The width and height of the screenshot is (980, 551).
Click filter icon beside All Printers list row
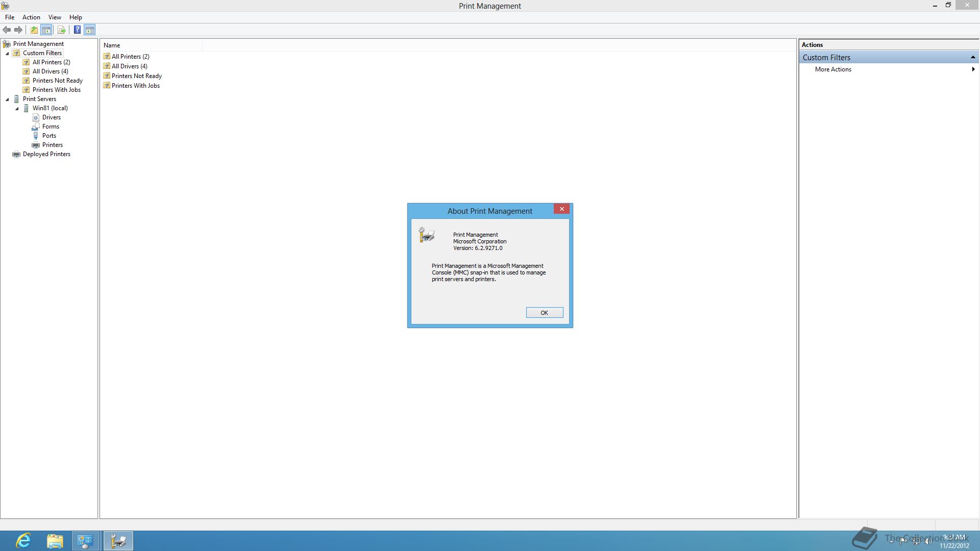107,57
